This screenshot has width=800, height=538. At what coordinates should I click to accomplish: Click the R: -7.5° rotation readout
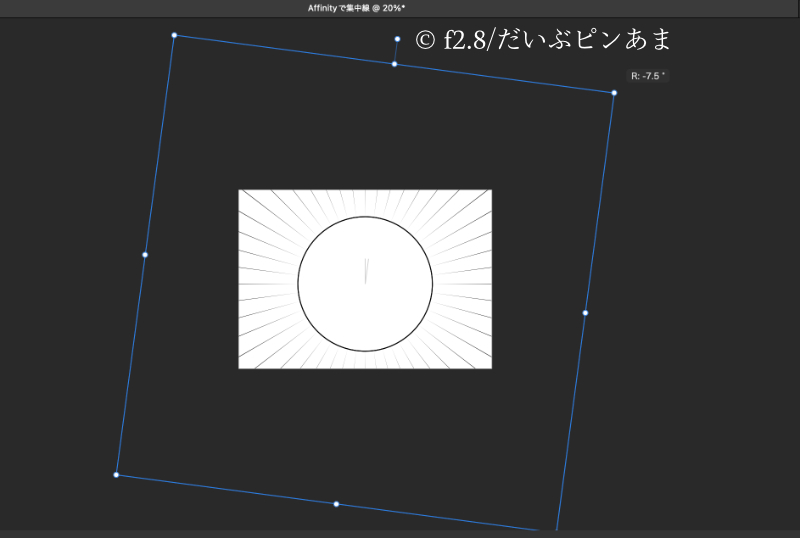(647, 76)
